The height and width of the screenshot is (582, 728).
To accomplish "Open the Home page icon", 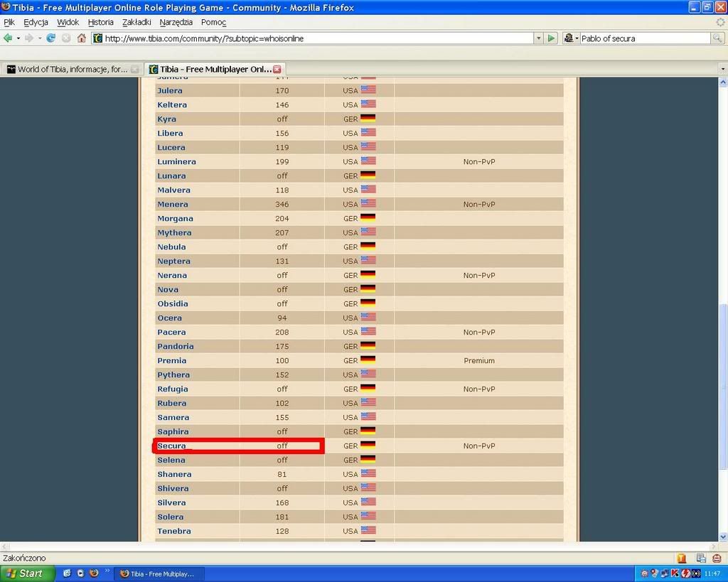I will click(81, 38).
